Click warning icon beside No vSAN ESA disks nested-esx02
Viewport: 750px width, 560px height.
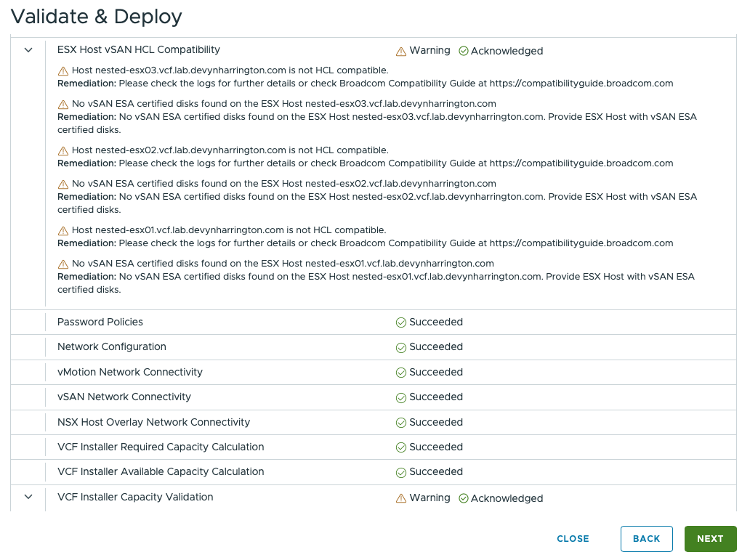pos(62,184)
